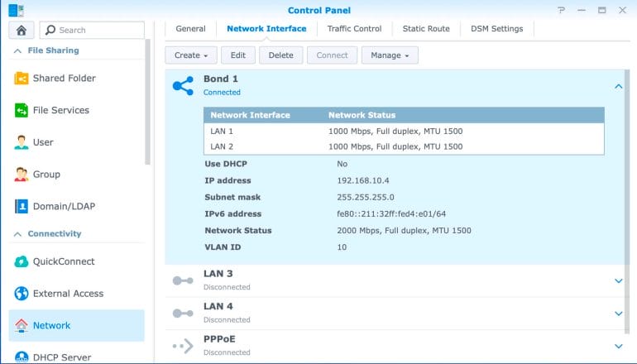Click the IPv6 address value
The image size is (637, 364).
[x=391, y=213]
